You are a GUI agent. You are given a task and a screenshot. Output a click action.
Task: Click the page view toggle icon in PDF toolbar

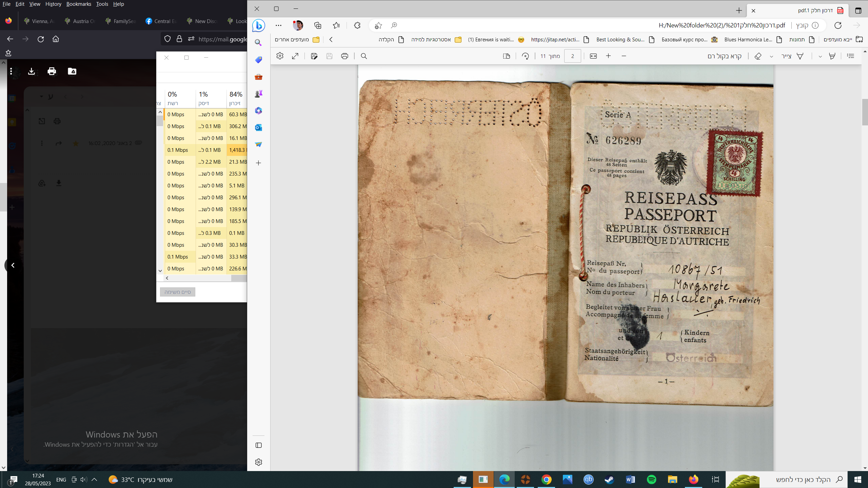click(507, 56)
